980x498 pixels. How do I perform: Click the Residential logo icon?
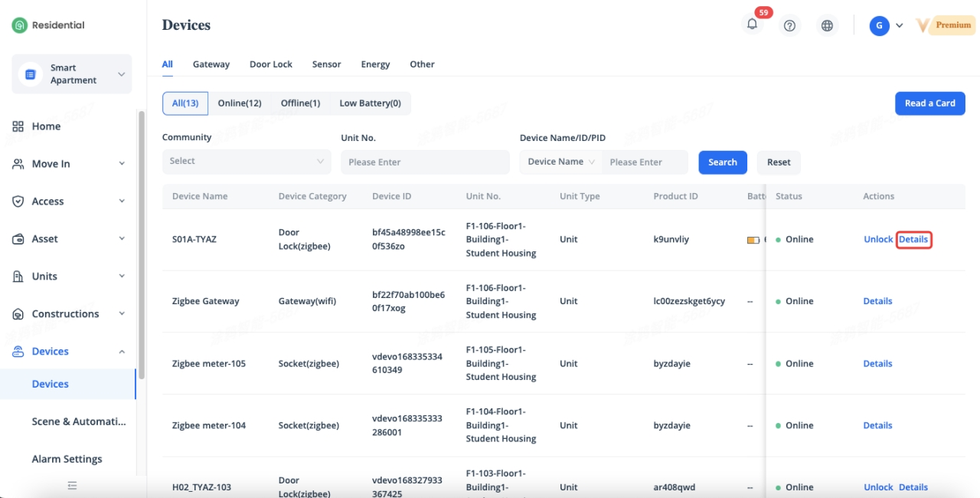(19, 25)
